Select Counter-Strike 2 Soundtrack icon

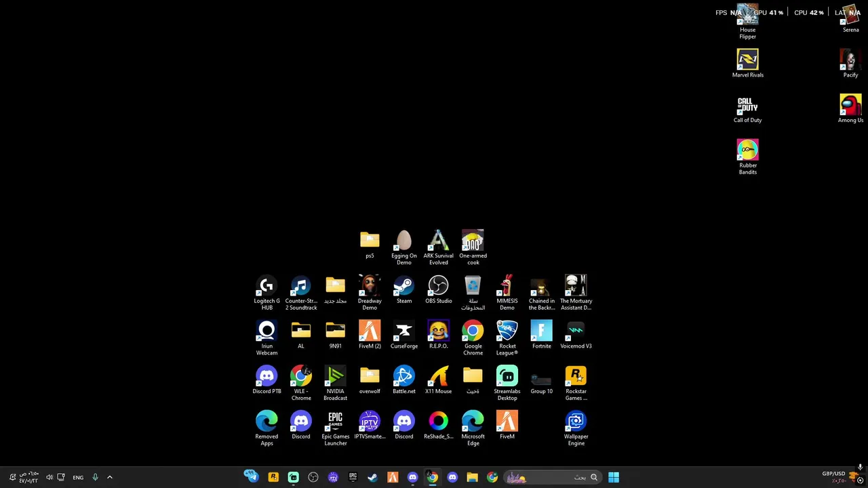[301, 293]
